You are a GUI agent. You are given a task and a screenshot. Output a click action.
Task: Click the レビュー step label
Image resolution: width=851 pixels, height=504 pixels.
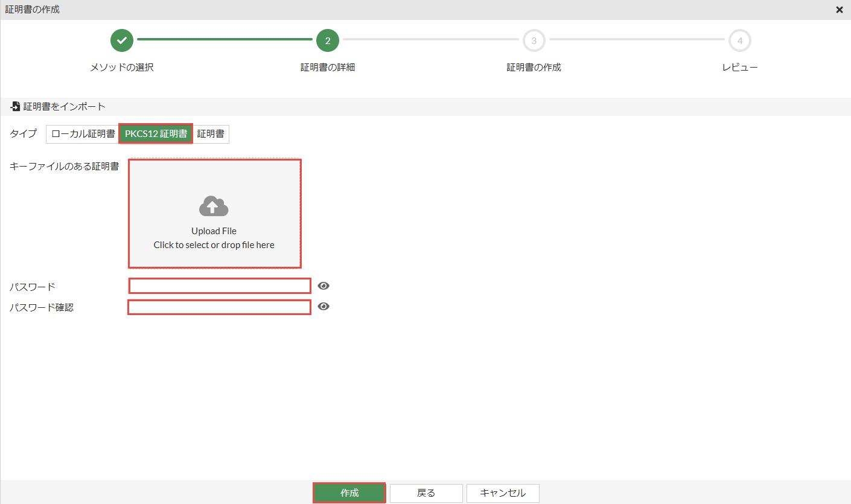click(739, 68)
